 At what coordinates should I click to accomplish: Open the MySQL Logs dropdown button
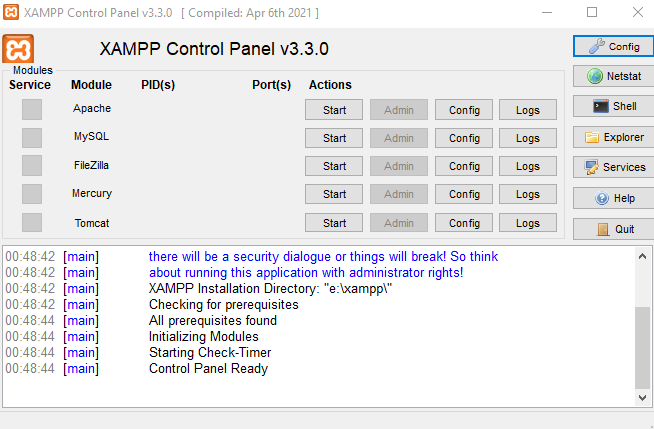click(x=528, y=138)
